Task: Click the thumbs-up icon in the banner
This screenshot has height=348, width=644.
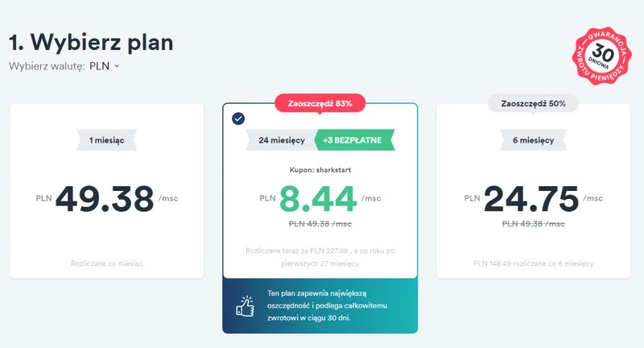Action: point(245,305)
